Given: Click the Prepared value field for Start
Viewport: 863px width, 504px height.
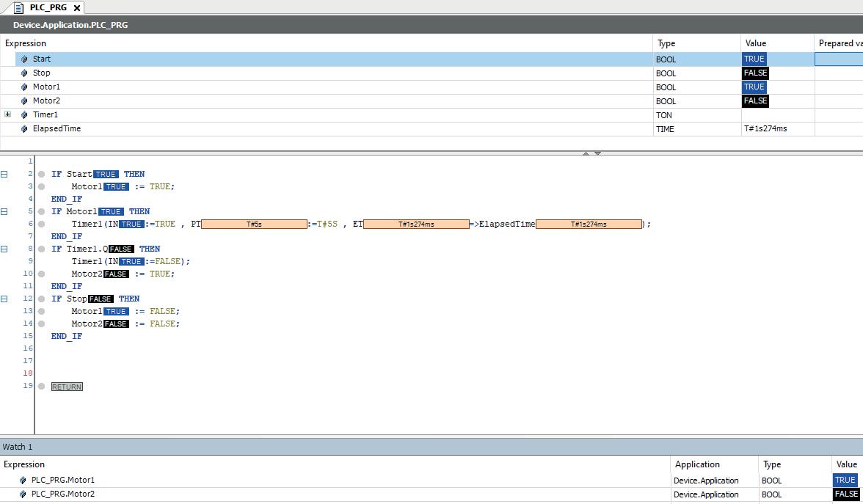Looking at the screenshot, I should (x=839, y=59).
